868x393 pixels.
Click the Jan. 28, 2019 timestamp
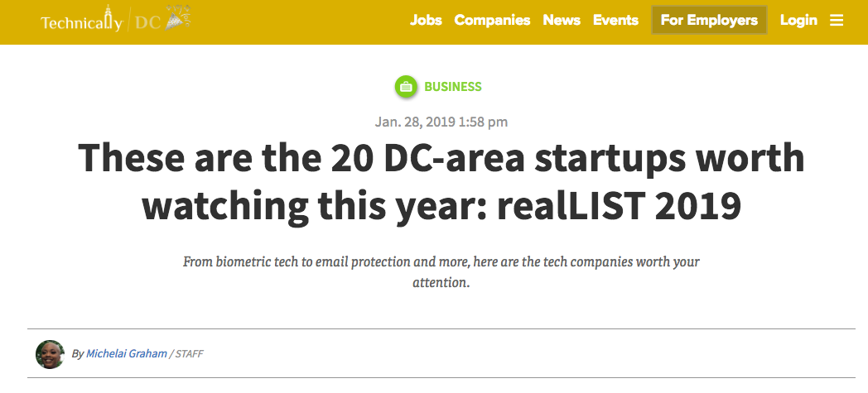[x=441, y=122]
